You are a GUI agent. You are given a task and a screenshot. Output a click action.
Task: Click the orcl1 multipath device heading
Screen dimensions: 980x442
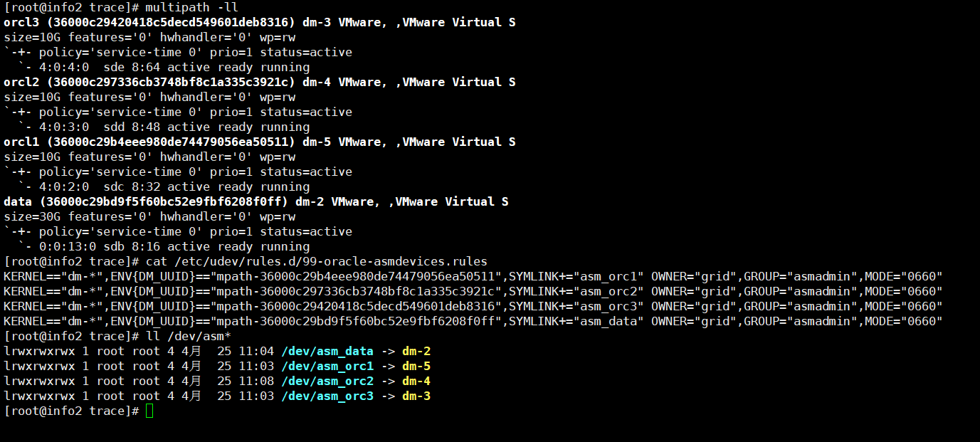pos(260,142)
